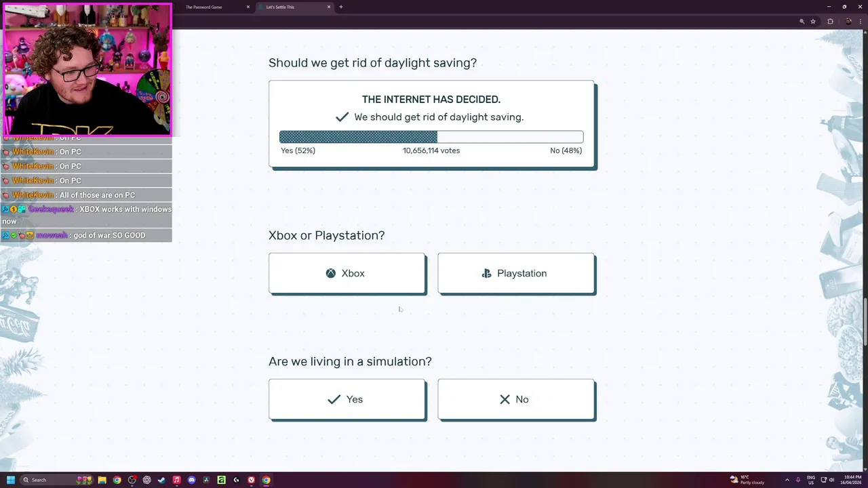Image resolution: width=868 pixels, height=488 pixels.
Task: Open the green A app in taskbar
Action: pyautogui.click(x=221, y=480)
